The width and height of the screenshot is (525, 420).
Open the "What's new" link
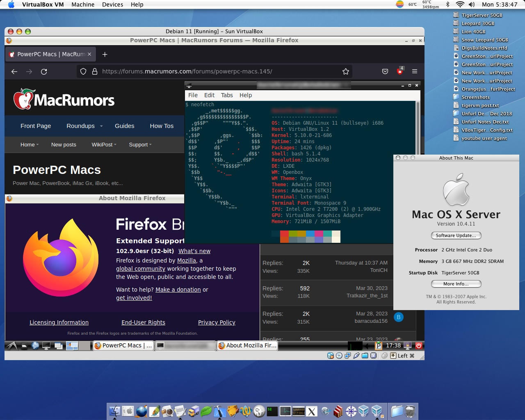[x=194, y=251]
